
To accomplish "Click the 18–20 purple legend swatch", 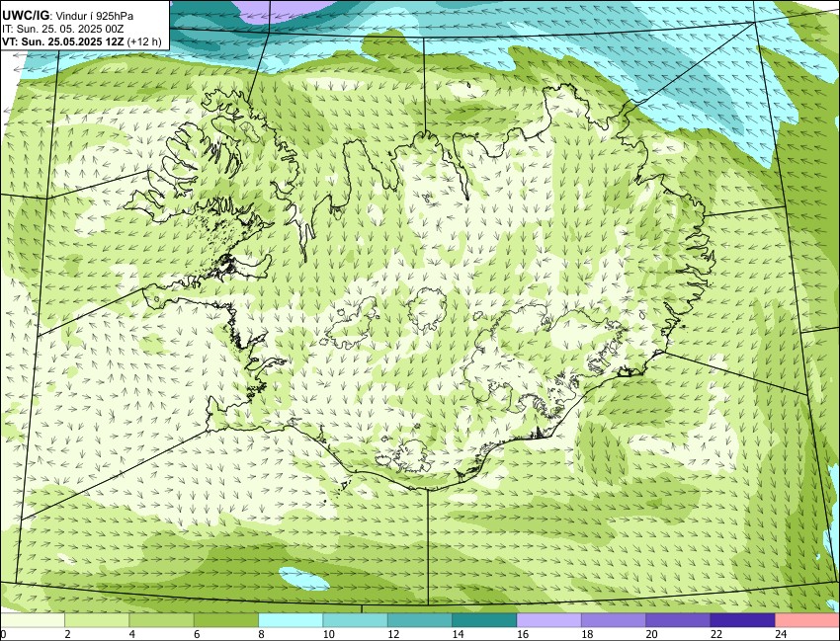I will point(614,620).
